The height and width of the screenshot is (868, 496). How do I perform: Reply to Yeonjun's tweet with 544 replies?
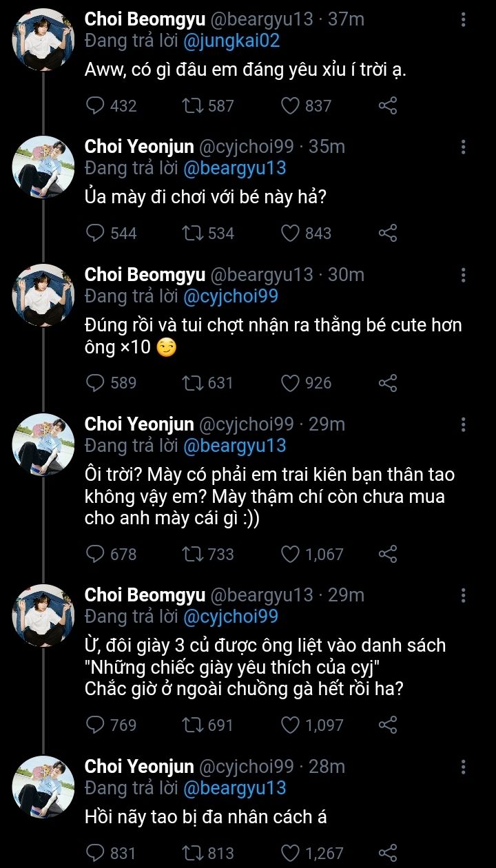(x=95, y=233)
